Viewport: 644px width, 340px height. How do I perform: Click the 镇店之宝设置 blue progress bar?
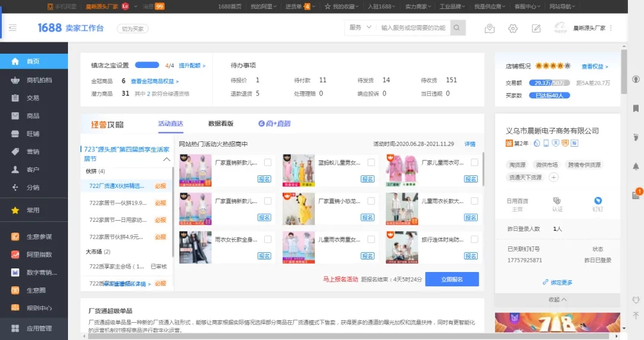pyautogui.click(x=147, y=65)
